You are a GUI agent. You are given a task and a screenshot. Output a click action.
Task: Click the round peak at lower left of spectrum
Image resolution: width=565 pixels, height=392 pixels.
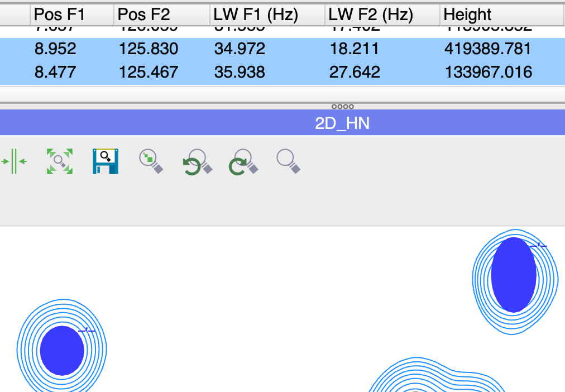(x=62, y=351)
